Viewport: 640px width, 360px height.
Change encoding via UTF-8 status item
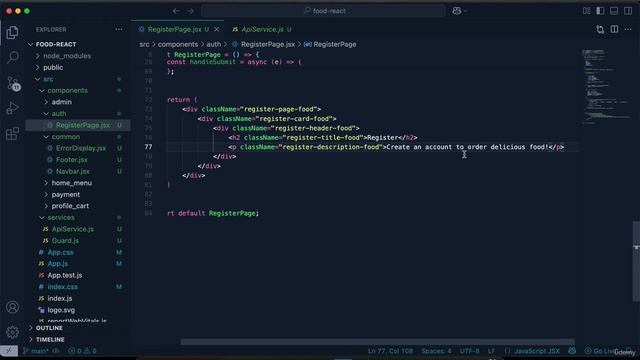pyautogui.click(x=469, y=351)
